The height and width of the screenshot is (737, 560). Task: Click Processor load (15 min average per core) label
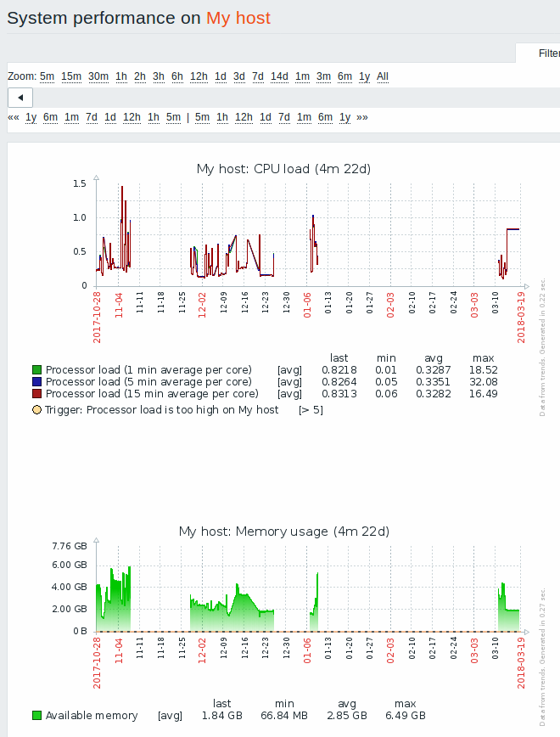point(152,393)
